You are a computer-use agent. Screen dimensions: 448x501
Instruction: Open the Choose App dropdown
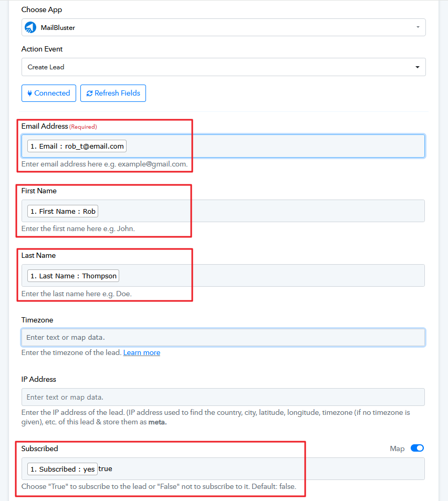pyautogui.click(x=223, y=27)
